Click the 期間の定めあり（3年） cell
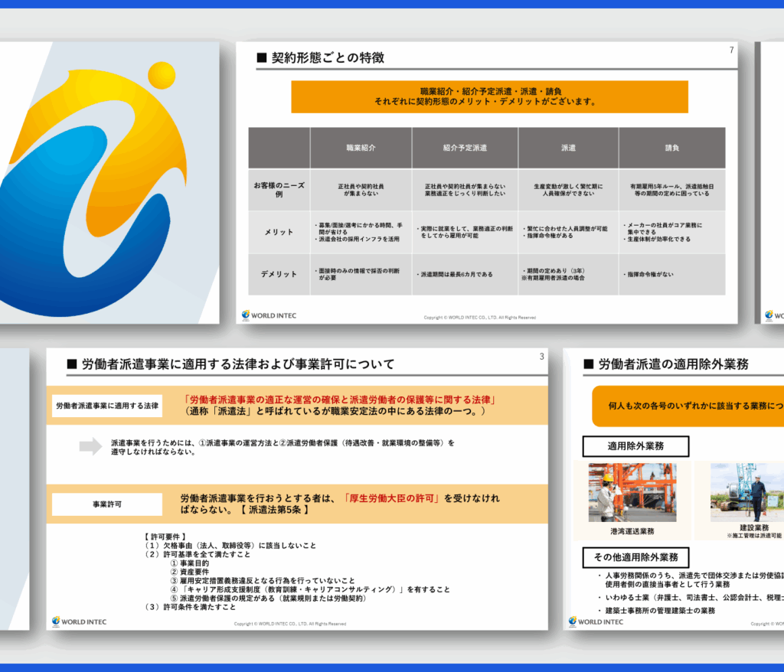Viewport: 784px width, 672px height. [569, 274]
